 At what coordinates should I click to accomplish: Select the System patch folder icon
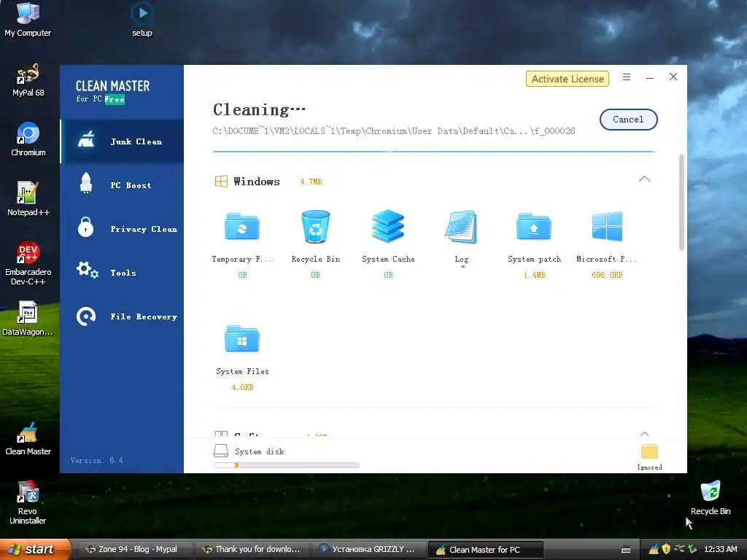point(534,226)
